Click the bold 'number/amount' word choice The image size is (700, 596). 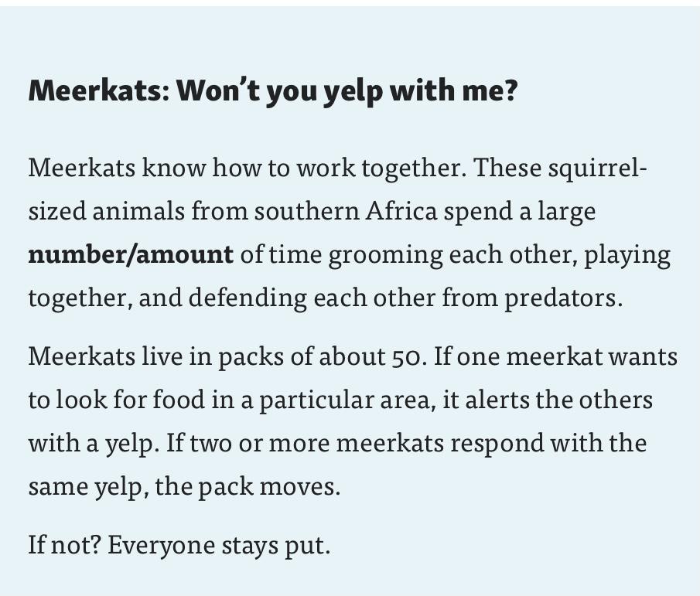[x=131, y=255]
